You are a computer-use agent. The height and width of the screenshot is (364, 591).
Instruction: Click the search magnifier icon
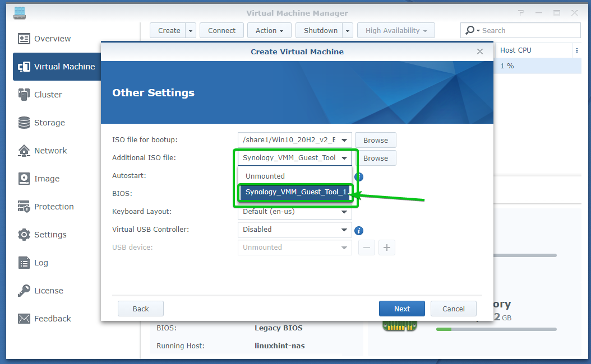pyautogui.click(x=470, y=30)
